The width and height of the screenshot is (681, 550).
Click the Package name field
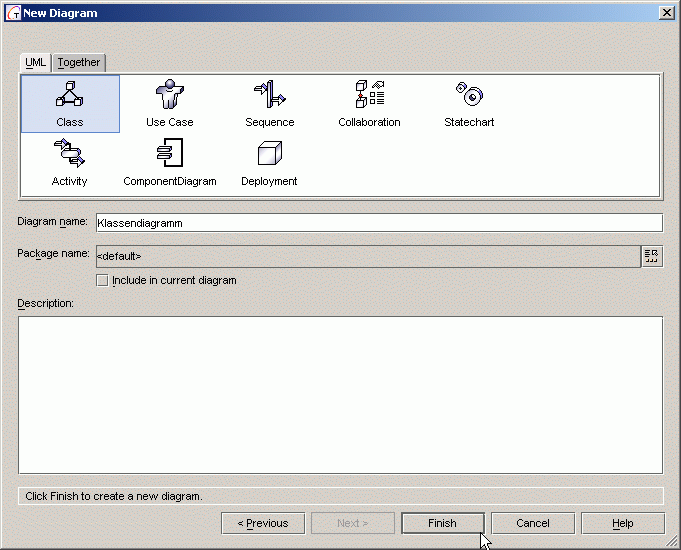366,256
